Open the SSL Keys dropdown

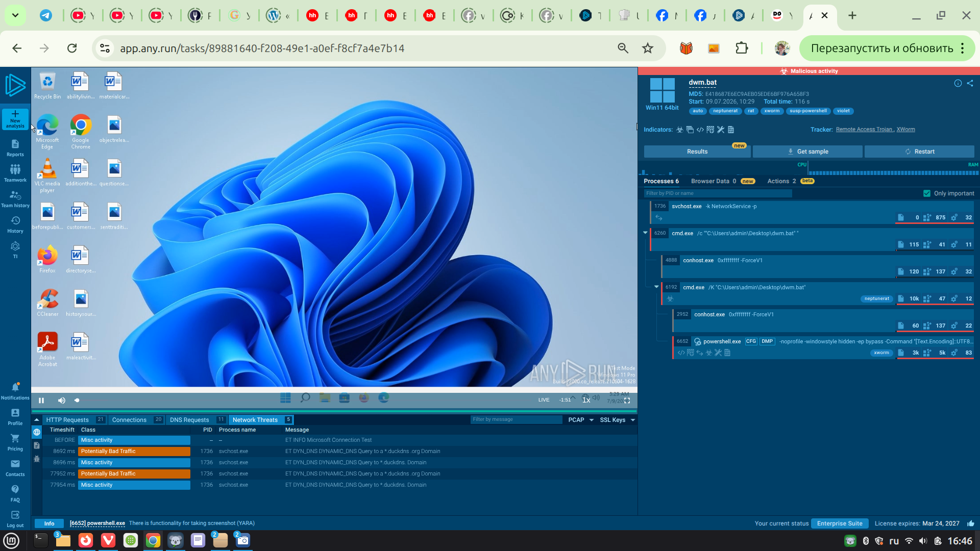pyautogui.click(x=618, y=420)
